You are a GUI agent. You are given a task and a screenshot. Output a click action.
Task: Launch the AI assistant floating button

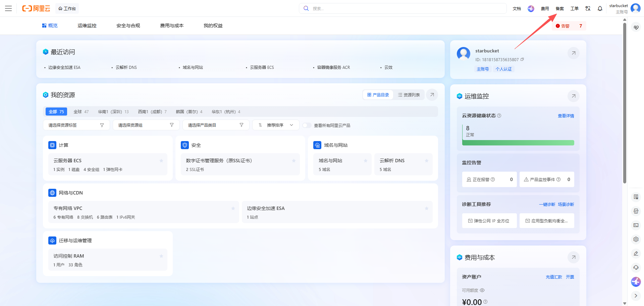coord(636,281)
